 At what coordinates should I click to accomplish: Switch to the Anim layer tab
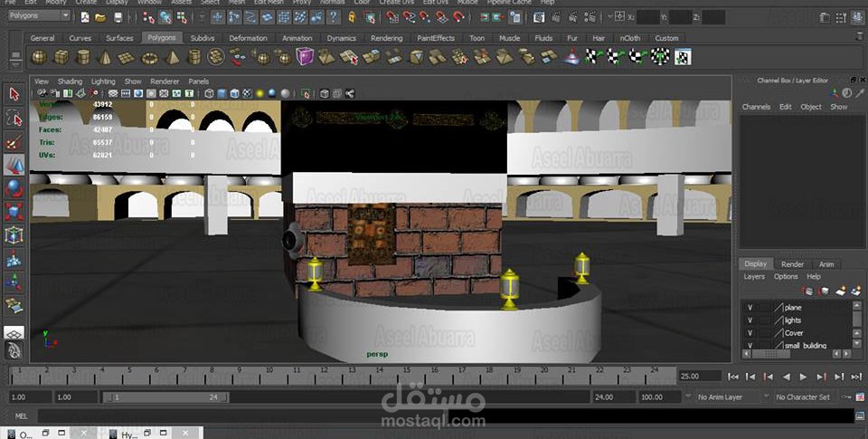point(826,264)
